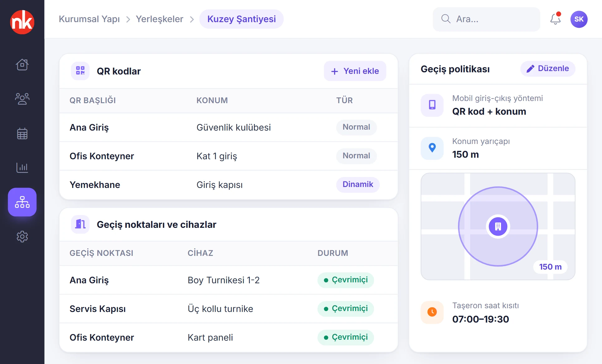Viewport: 602px width, 364px height.
Task: Click the search magnifier icon
Action: point(446,19)
